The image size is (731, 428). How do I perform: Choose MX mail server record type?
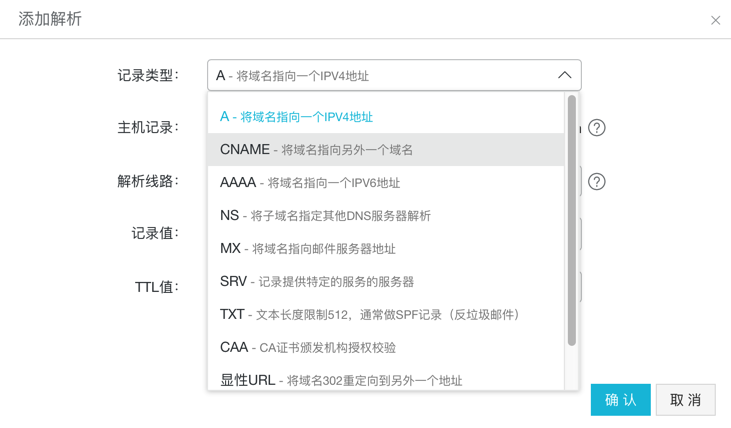point(308,249)
